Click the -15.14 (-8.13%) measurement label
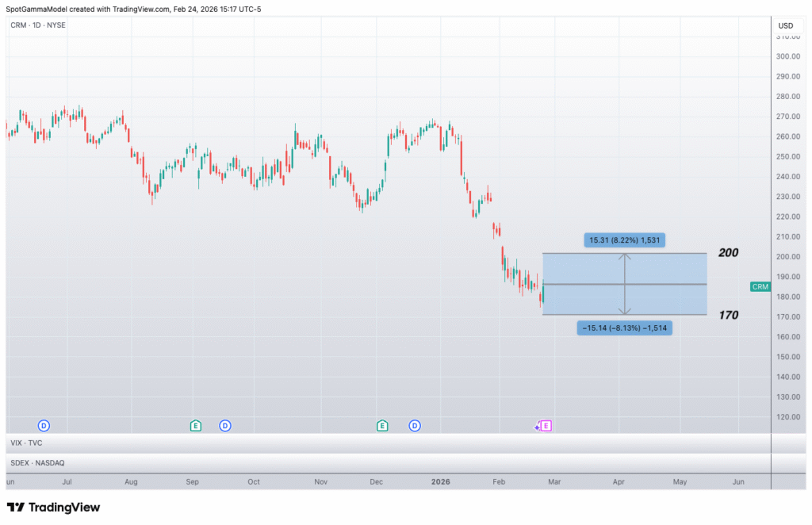Screen dimensions: 812x525 point(624,327)
